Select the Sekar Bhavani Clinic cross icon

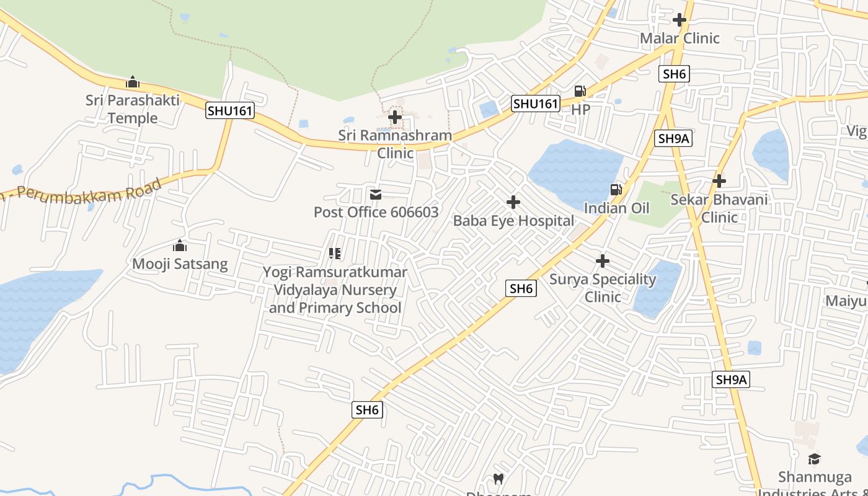[x=719, y=181]
